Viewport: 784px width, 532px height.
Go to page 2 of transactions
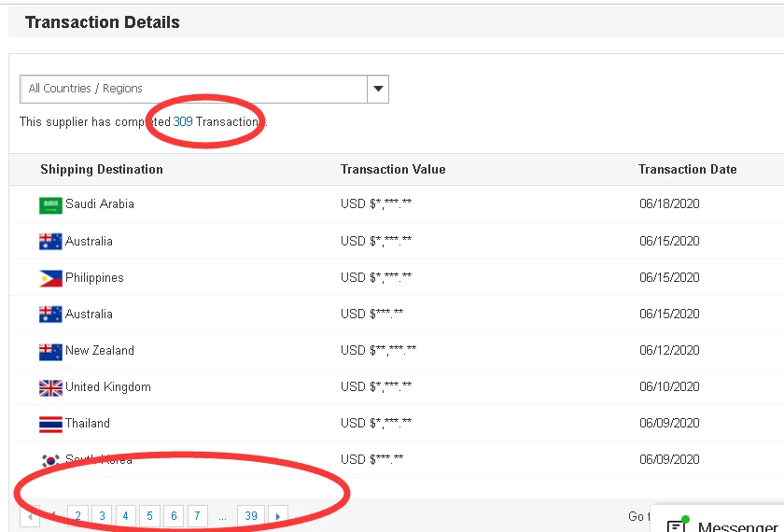(77, 515)
